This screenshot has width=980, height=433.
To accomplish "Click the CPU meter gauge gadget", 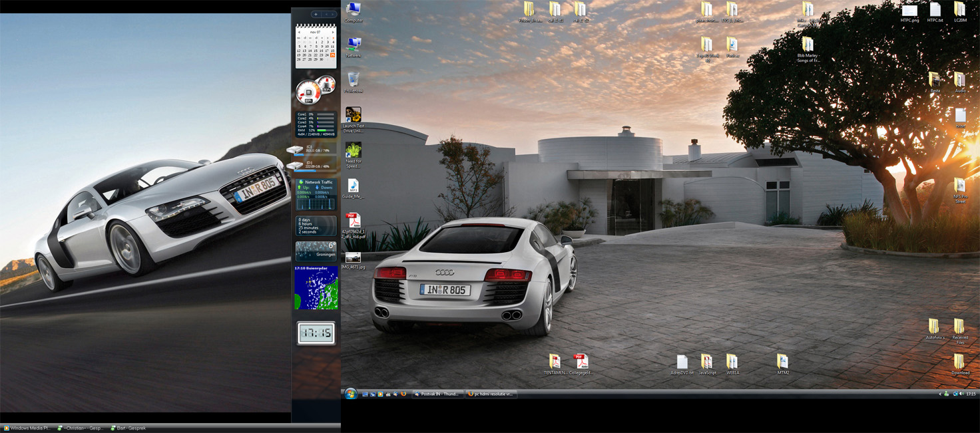I will pos(315,90).
